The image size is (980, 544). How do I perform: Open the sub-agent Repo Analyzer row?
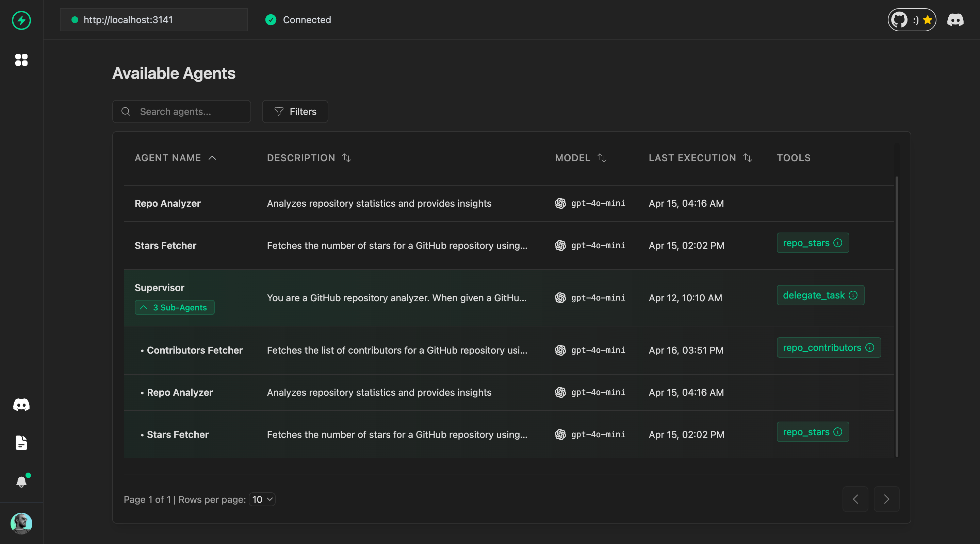509,392
